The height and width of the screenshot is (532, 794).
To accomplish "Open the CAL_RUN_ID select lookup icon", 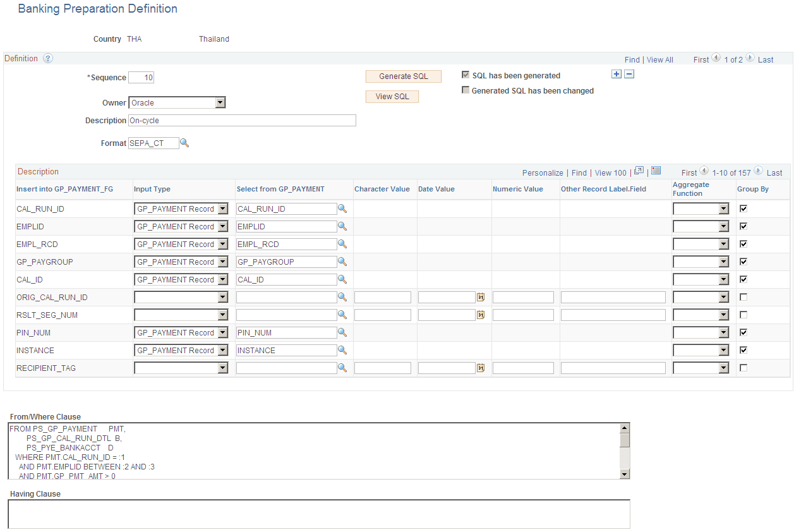I will pos(343,209).
